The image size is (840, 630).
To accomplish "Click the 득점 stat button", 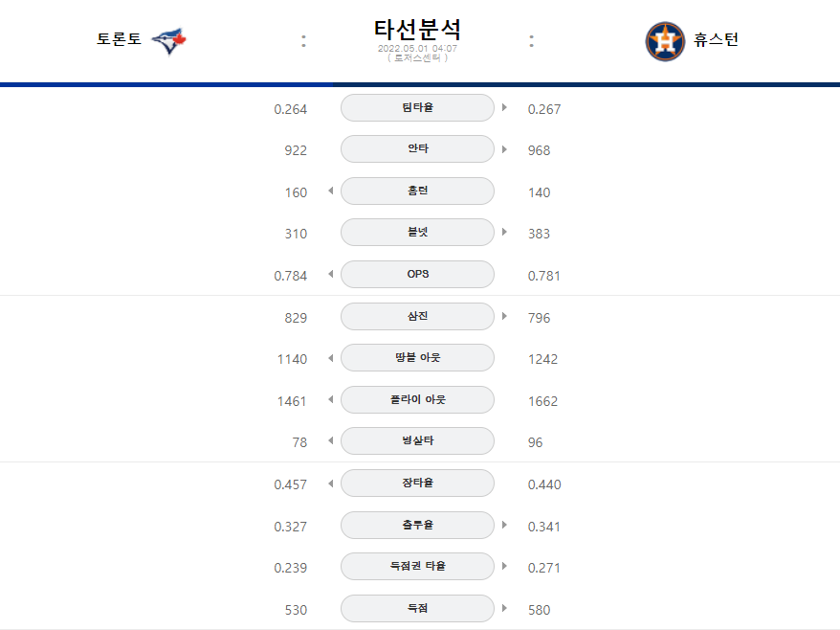I will [x=417, y=608].
